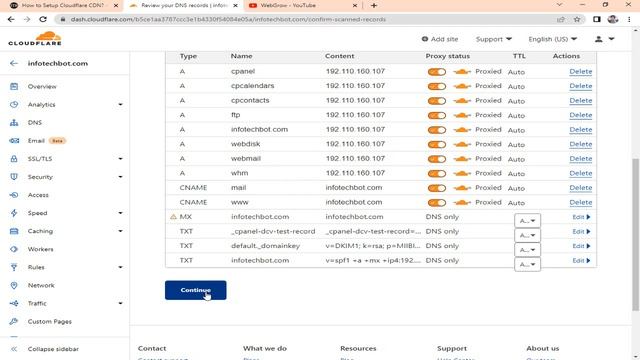Screen dimensions: 640x360
Task: Click the browser reload icon
Action: (x=42, y=19)
